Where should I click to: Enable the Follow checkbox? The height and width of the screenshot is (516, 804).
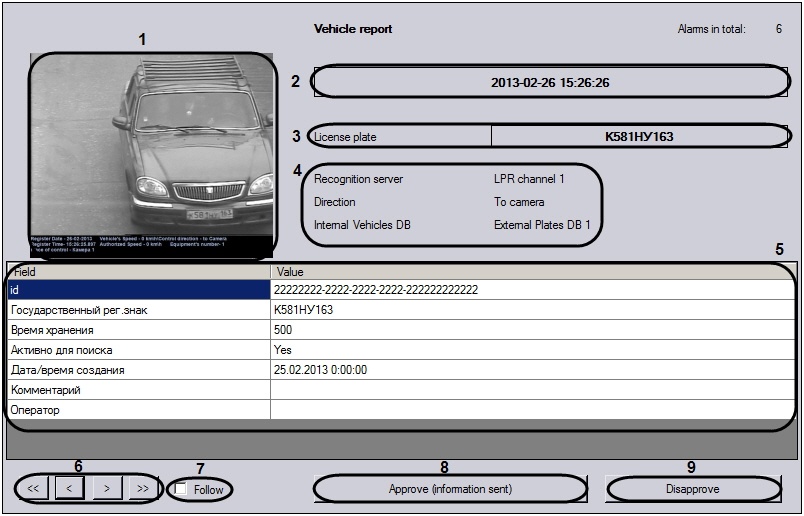pyautogui.click(x=181, y=489)
